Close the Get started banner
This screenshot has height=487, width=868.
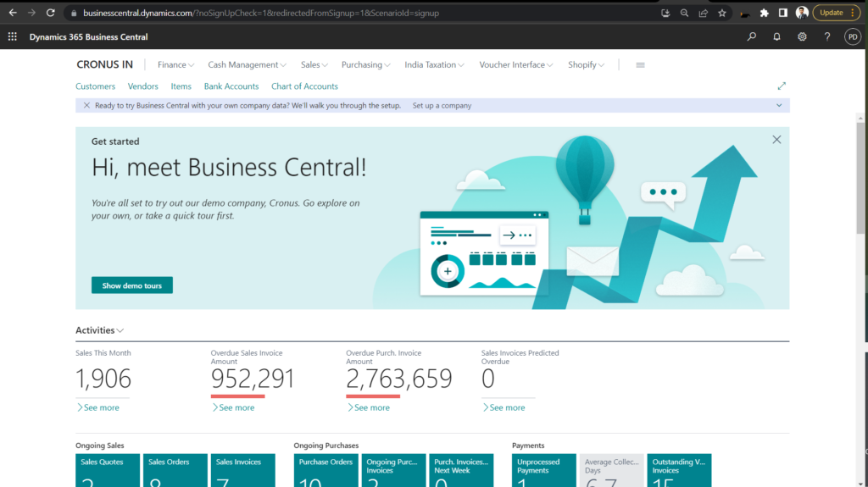776,140
